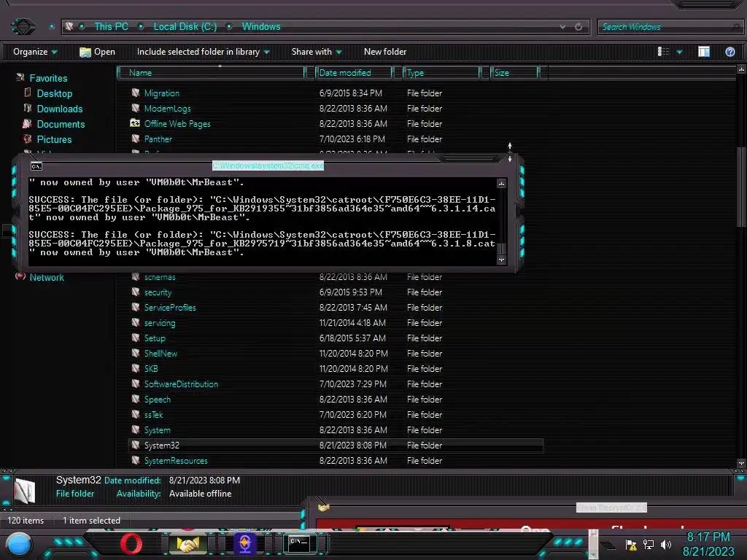Image resolution: width=747 pixels, height=560 pixels.
Task: Expand Include selected folder in library
Action: pos(203,52)
